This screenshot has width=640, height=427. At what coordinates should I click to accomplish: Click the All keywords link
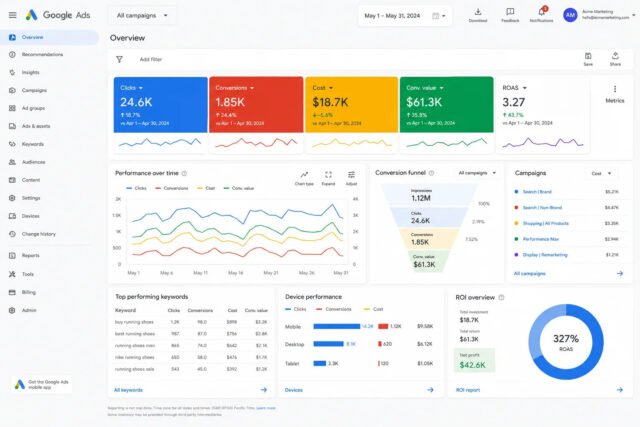pyautogui.click(x=128, y=390)
